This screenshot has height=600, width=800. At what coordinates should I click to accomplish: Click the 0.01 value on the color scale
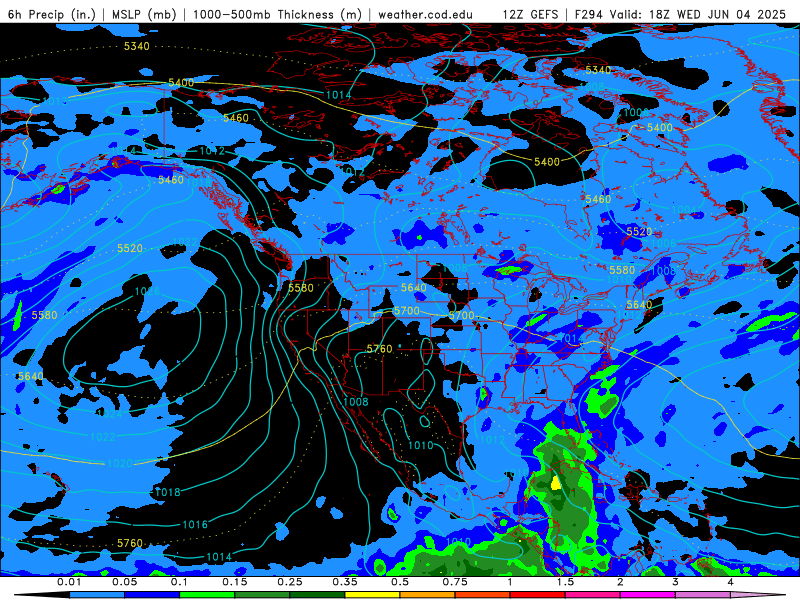click(69, 582)
